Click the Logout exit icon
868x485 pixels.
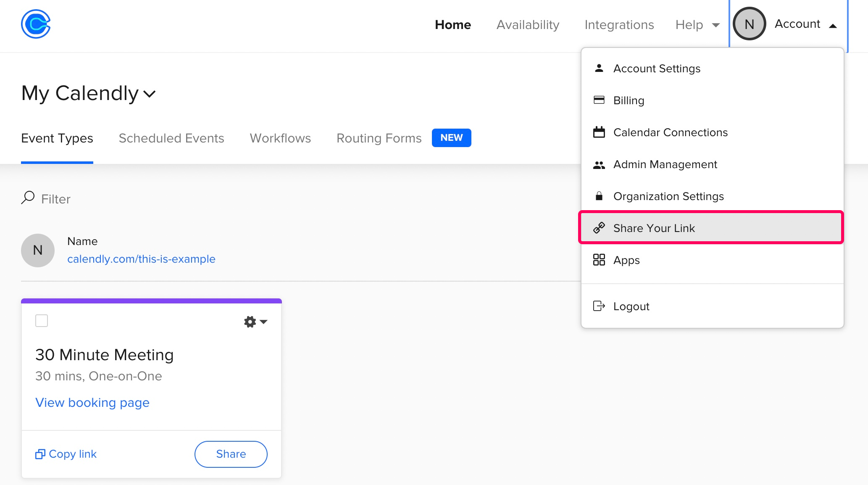point(599,306)
